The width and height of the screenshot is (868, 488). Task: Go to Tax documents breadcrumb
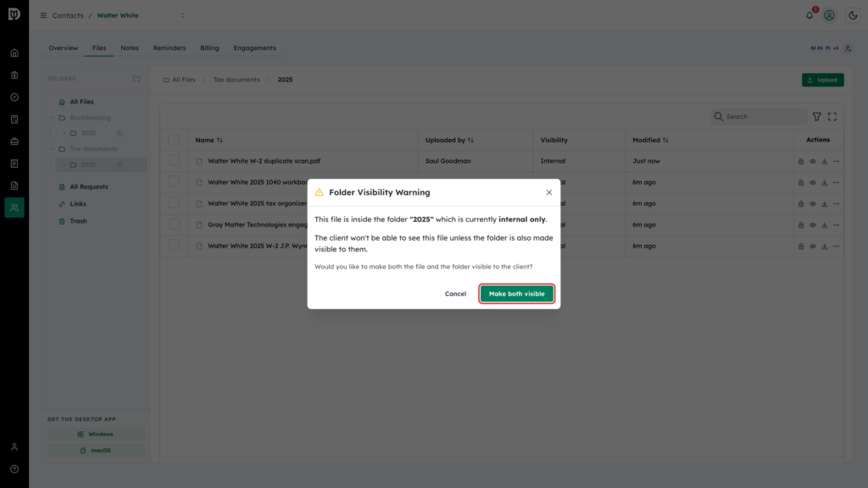pos(236,80)
